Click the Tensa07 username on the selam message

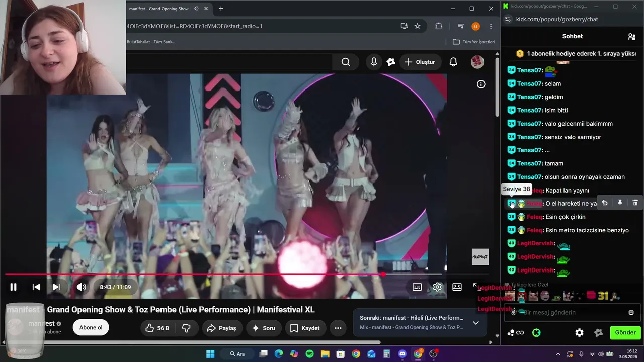(x=529, y=83)
